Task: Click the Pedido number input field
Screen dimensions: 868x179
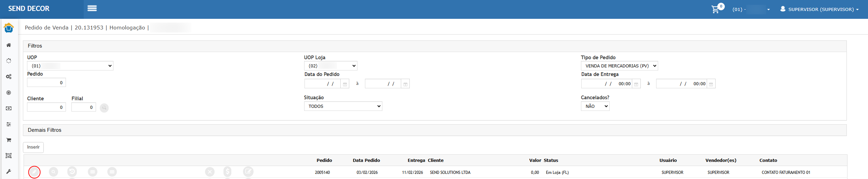Action: pos(46,82)
